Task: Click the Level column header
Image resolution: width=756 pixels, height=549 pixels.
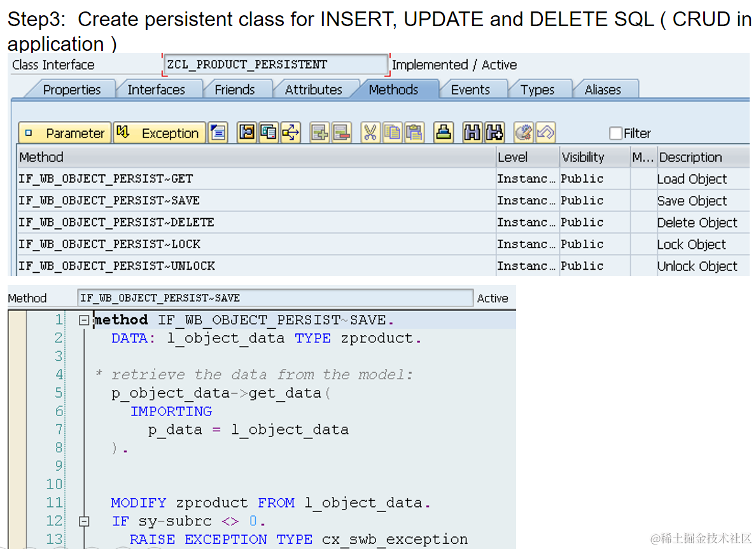Action: (x=528, y=157)
